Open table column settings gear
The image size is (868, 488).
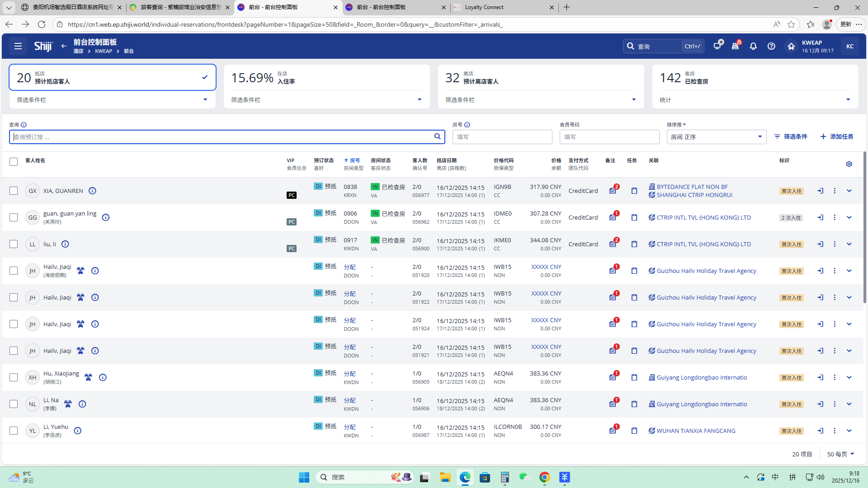coord(849,164)
